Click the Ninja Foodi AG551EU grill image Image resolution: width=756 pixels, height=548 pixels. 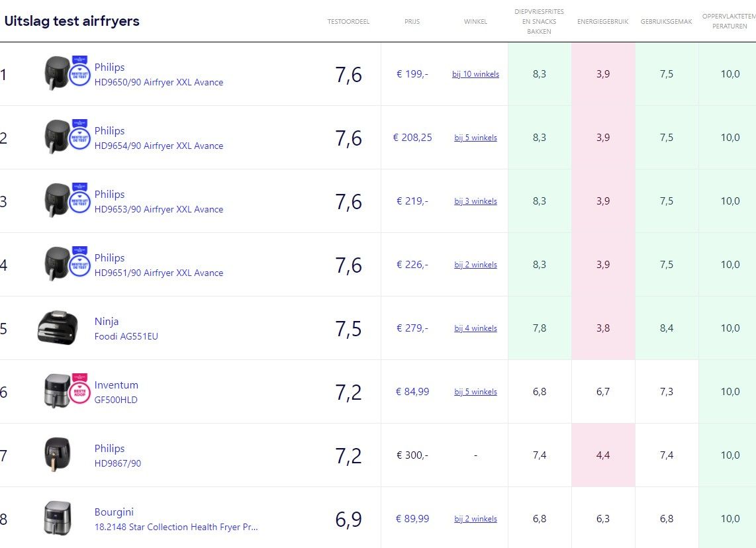pyautogui.click(x=57, y=328)
